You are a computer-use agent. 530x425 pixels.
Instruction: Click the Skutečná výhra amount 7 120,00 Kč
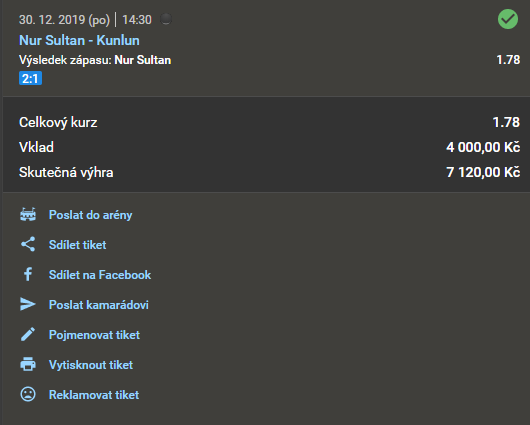click(x=483, y=172)
